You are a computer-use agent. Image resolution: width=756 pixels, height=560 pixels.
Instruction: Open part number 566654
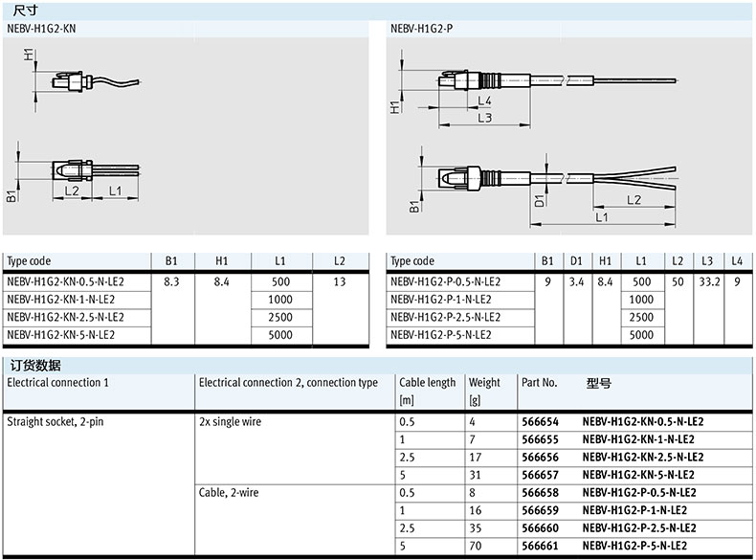pos(539,421)
